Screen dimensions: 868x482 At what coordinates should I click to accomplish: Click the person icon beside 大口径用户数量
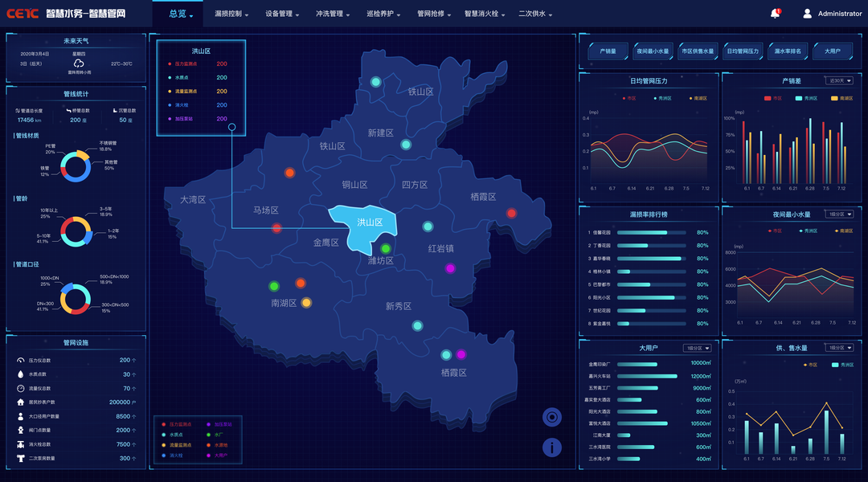(20, 416)
